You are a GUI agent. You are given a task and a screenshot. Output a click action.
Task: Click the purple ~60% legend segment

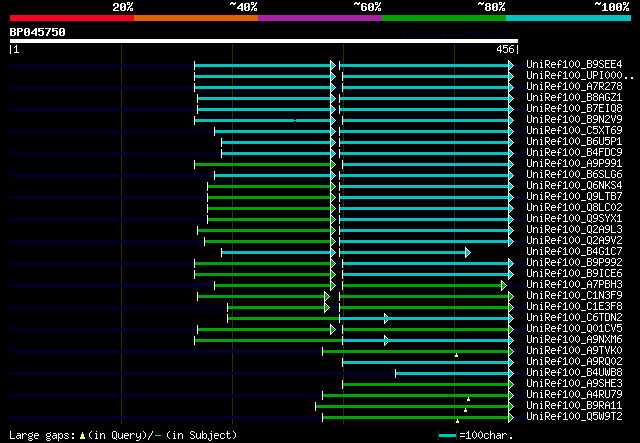[x=320, y=18]
